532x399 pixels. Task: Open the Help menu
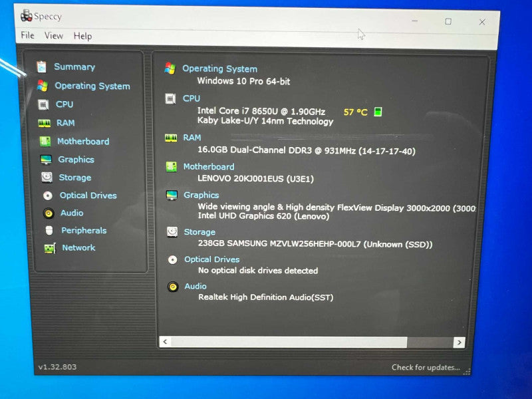click(x=82, y=36)
